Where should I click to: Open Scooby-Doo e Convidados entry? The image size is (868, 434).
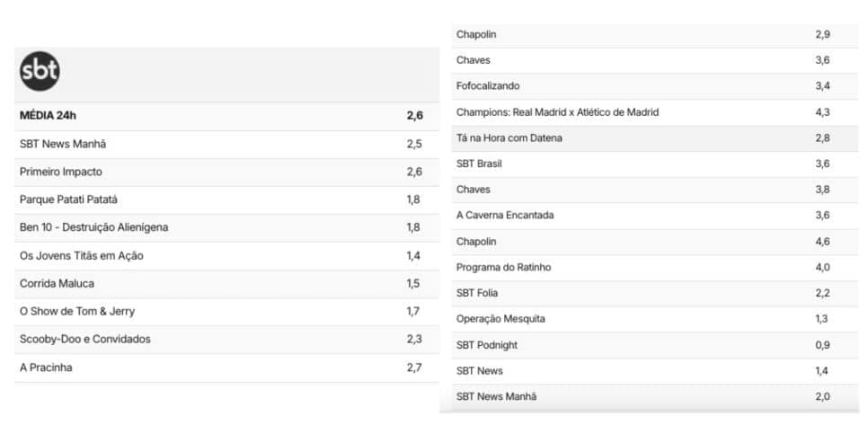point(227,340)
